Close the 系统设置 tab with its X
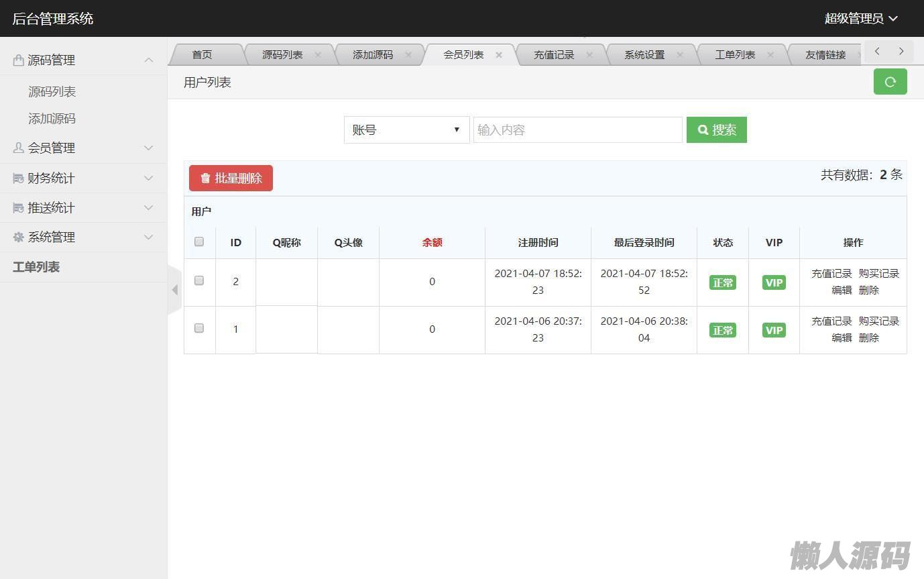 pos(680,55)
